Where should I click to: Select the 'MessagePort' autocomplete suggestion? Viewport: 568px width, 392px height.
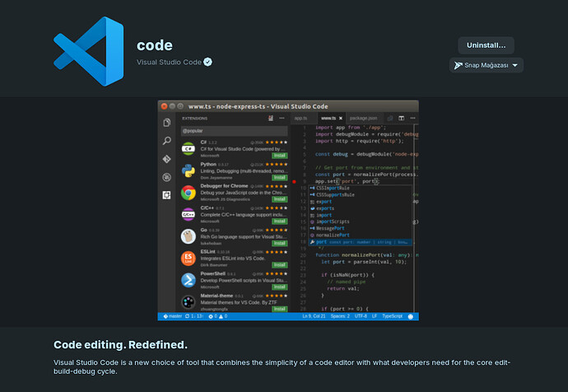tap(361, 228)
